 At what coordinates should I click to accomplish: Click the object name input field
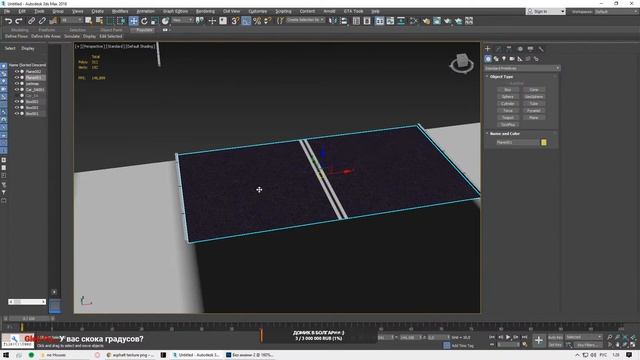click(x=517, y=142)
